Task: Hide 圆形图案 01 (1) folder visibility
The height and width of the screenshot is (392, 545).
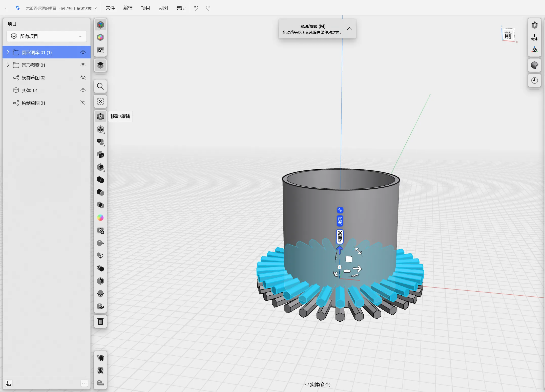Action: pos(83,52)
